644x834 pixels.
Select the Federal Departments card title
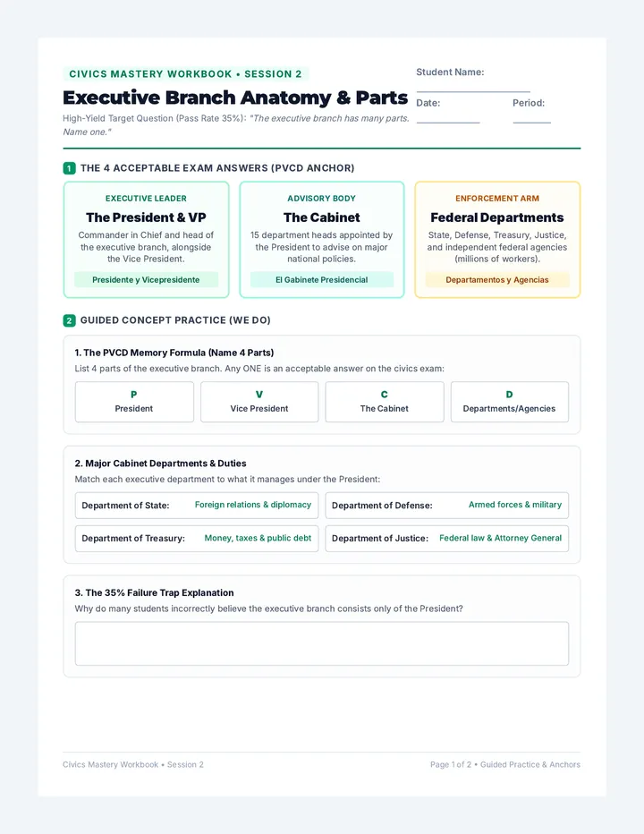tap(496, 217)
